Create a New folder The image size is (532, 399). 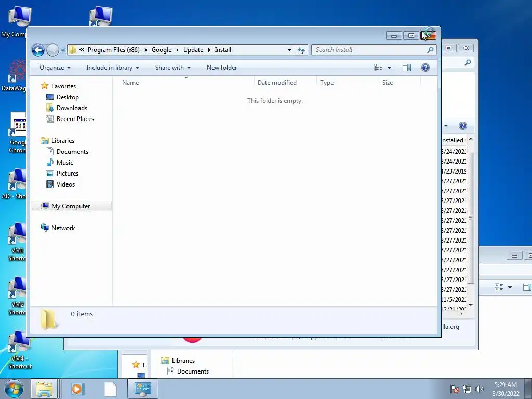[222, 68]
